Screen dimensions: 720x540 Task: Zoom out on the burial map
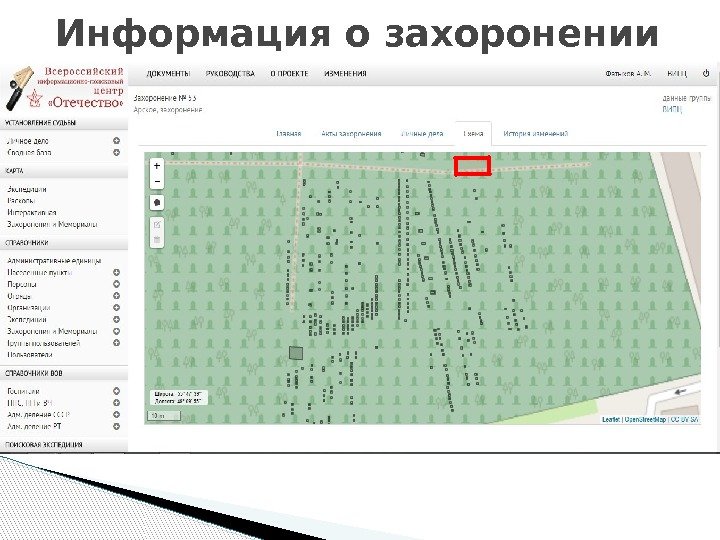point(157,181)
